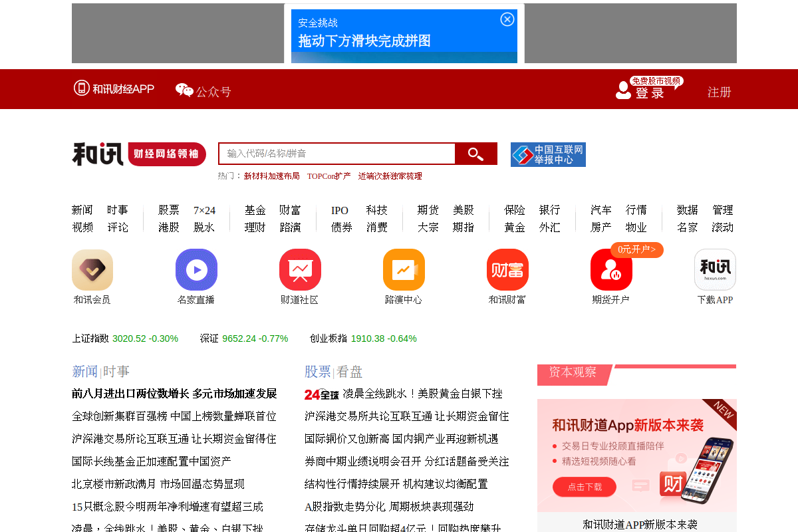Open headline 前八月进出口两位数增长

(x=174, y=394)
